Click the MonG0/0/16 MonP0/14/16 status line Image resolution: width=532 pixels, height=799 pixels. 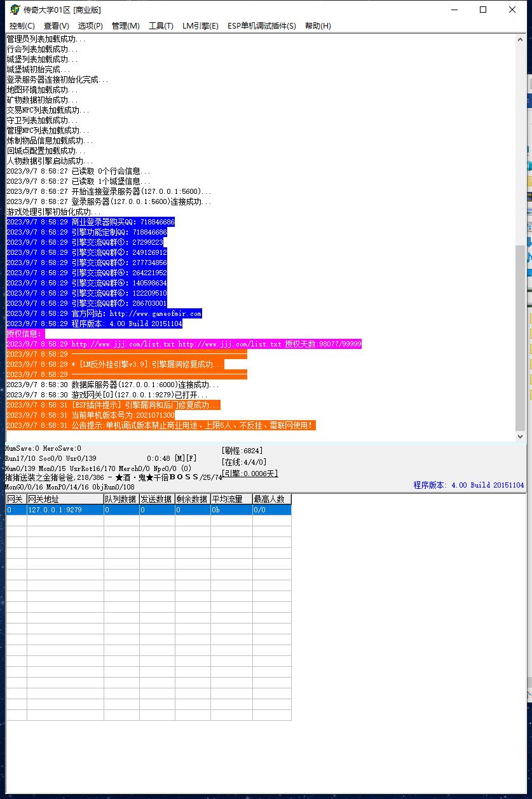coord(70,487)
